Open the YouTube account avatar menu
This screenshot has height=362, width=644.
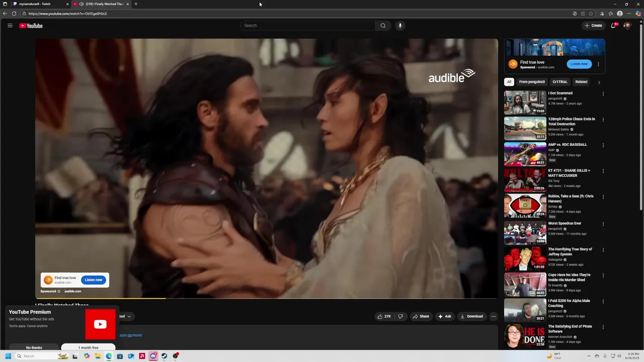click(627, 26)
